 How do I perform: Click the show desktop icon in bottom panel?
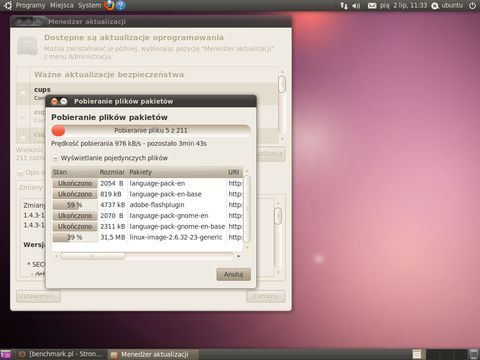coord(5,354)
